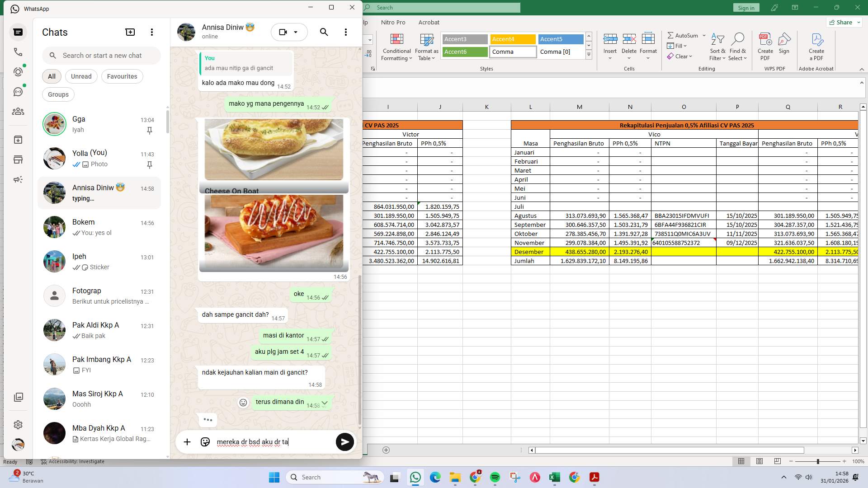This screenshot has height=488, width=868.
Task: Open the sticker picker in the message box
Action: pos(205,442)
